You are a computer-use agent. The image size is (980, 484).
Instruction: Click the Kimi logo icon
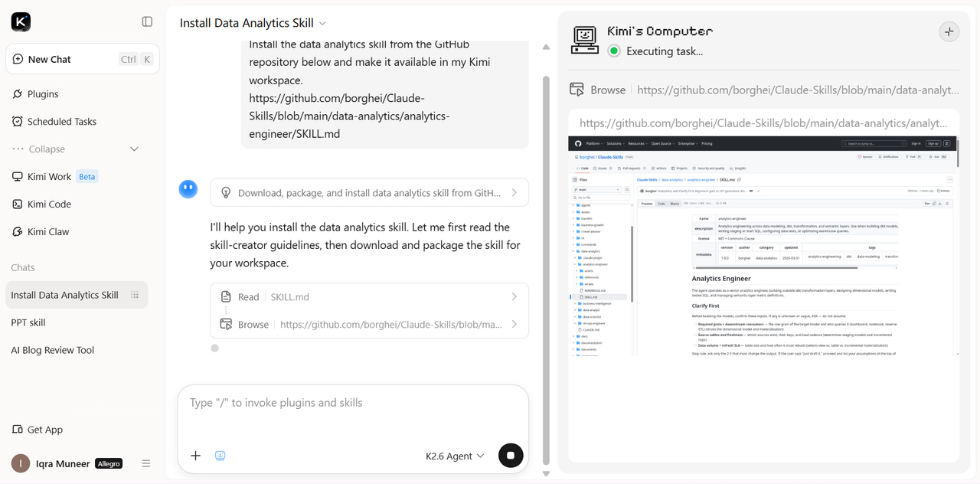(21, 21)
